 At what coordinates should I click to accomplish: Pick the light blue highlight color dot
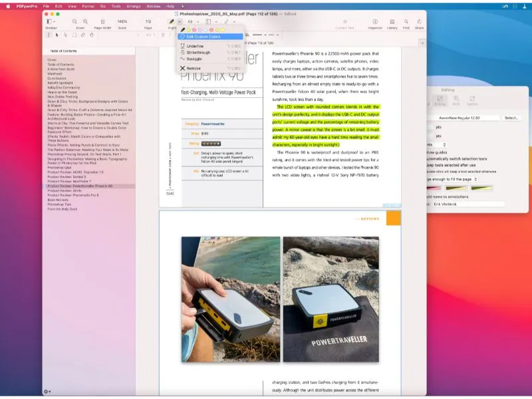point(205,30)
